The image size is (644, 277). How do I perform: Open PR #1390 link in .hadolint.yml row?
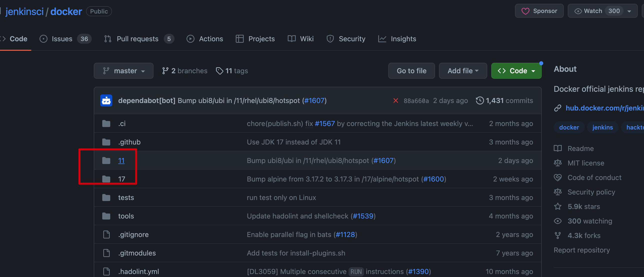tap(418, 271)
